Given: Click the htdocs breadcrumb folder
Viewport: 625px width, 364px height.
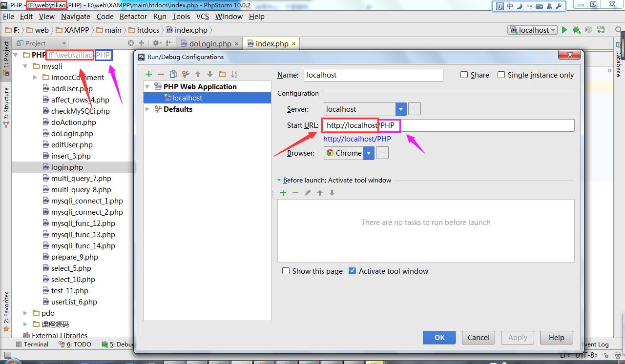Looking at the screenshot, I should click(144, 30).
